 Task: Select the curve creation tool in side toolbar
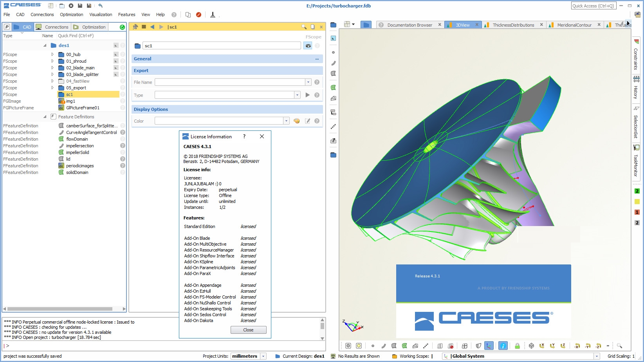pyautogui.click(x=333, y=63)
